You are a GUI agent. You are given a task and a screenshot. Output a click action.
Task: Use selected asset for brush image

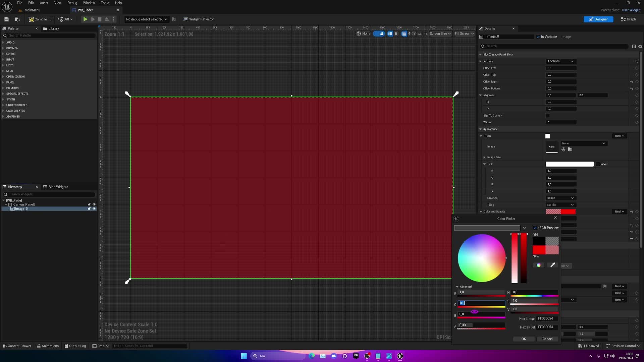[563, 149]
